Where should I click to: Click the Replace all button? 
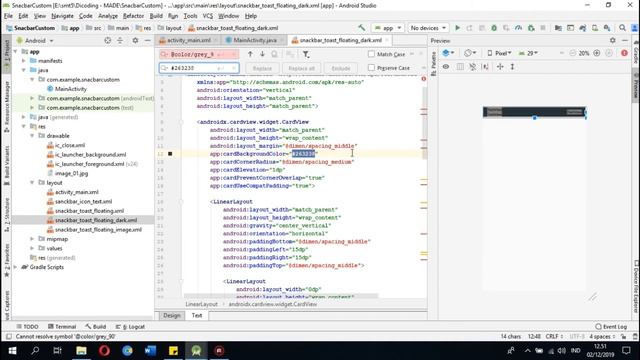(301, 68)
